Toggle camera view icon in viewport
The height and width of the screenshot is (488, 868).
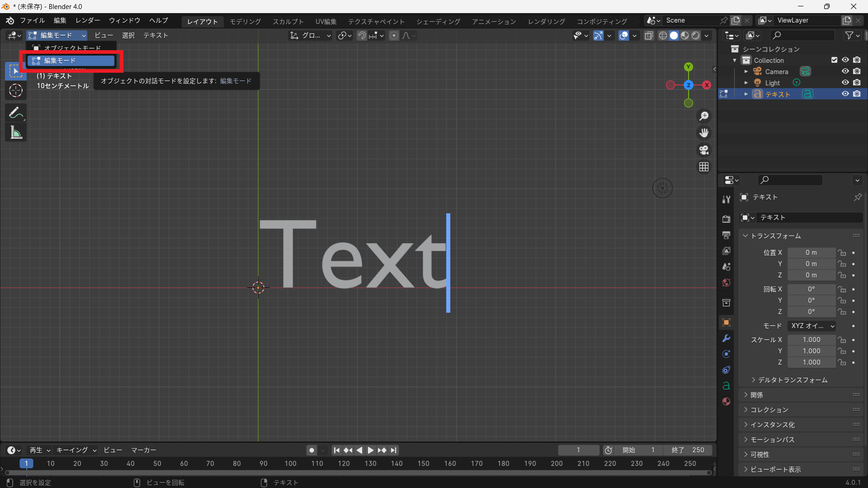[x=704, y=150]
